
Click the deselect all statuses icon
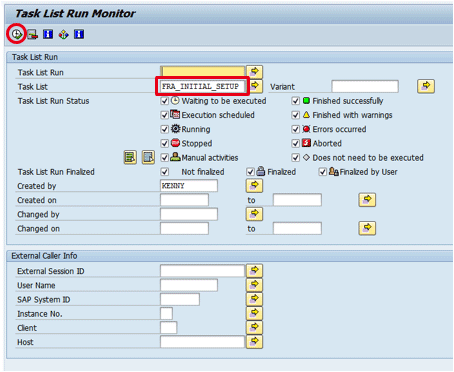148,157
